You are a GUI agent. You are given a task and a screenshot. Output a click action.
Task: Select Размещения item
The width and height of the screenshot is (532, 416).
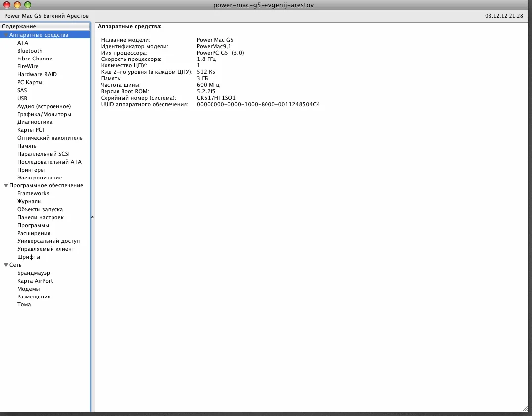point(34,297)
